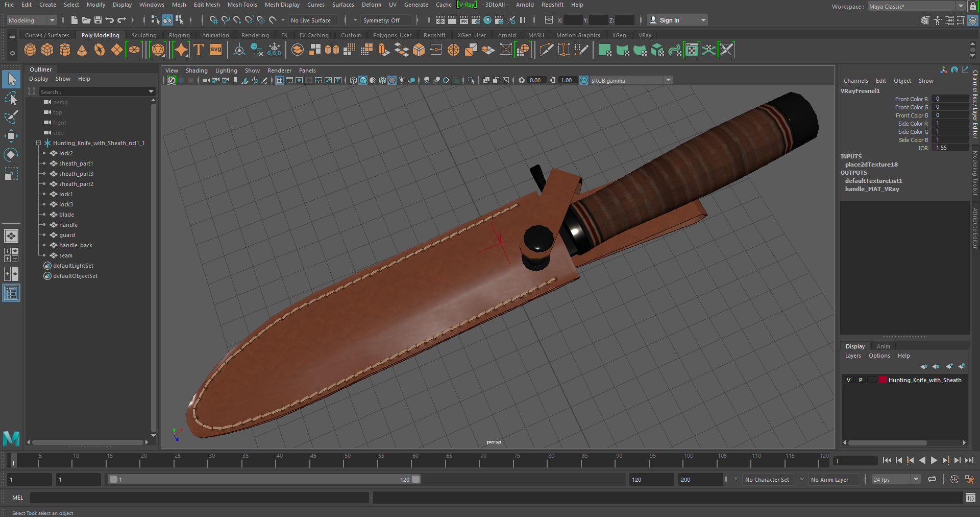980x517 pixels.
Task: Activate the Scale tool in toolbox
Action: 11,174
